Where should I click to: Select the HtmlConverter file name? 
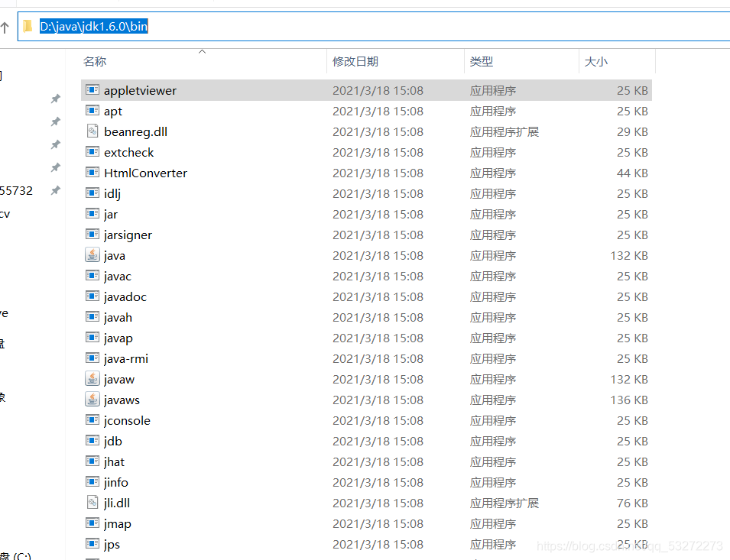pyautogui.click(x=145, y=173)
